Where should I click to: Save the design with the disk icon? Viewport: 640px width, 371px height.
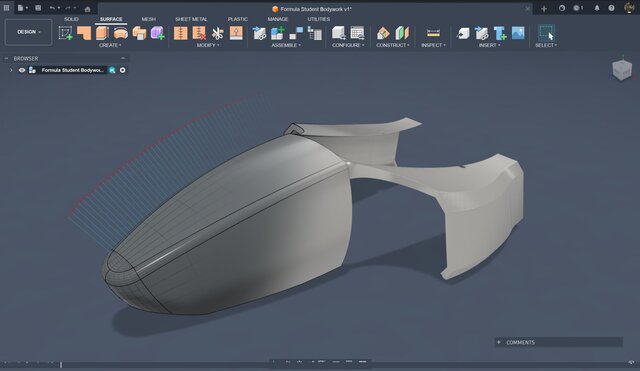pyautogui.click(x=38, y=8)
